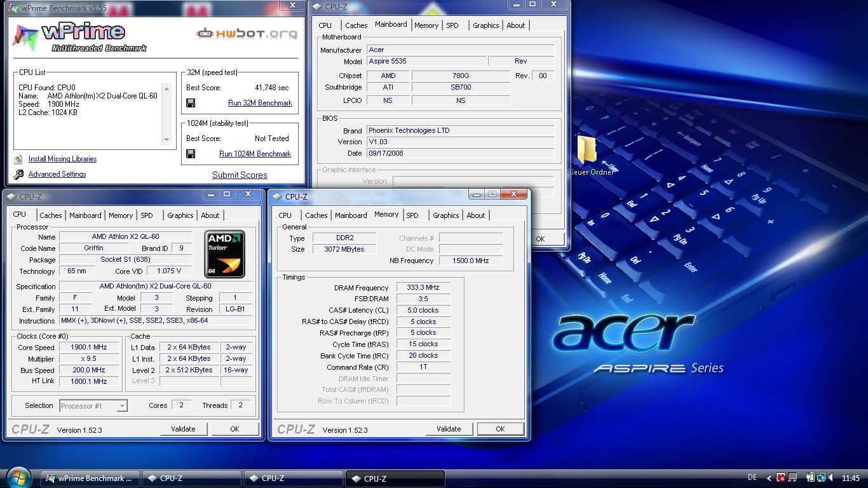The width and height of the screenshot is (868, 488).
Task: Show hidden tray icons with the arrow
Action: coord(769,478)
